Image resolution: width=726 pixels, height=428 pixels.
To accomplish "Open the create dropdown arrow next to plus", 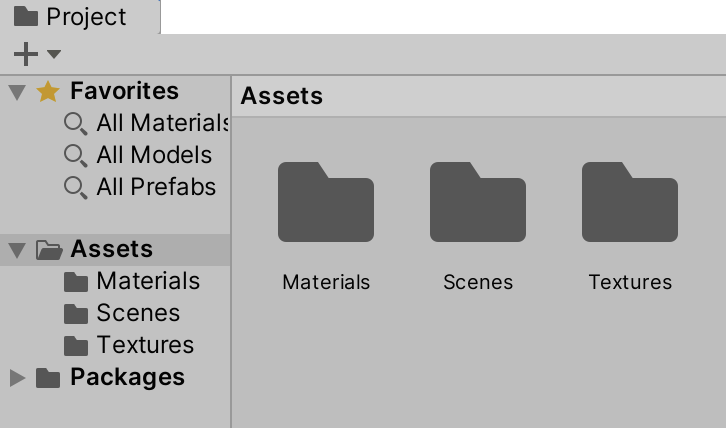I will 54,54.
